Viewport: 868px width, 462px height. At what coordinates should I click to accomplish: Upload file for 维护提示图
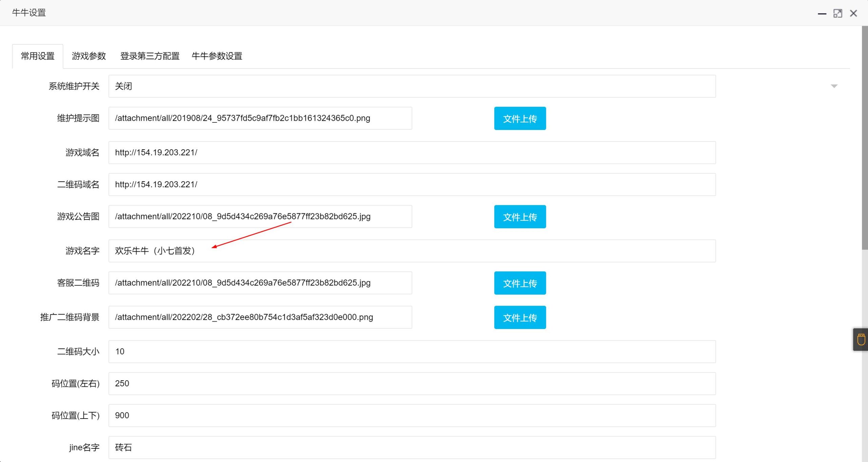click(520, 118)
